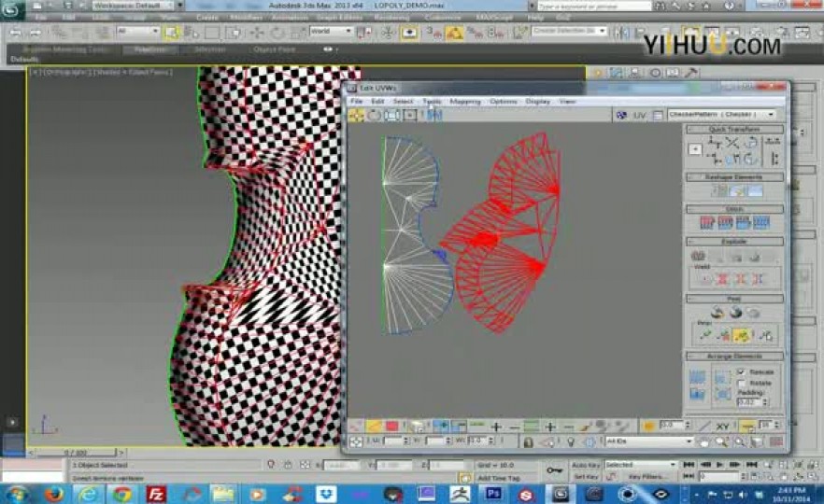Select the Freeform mode tool in Edit UVWs

click(x=409, y=115)
